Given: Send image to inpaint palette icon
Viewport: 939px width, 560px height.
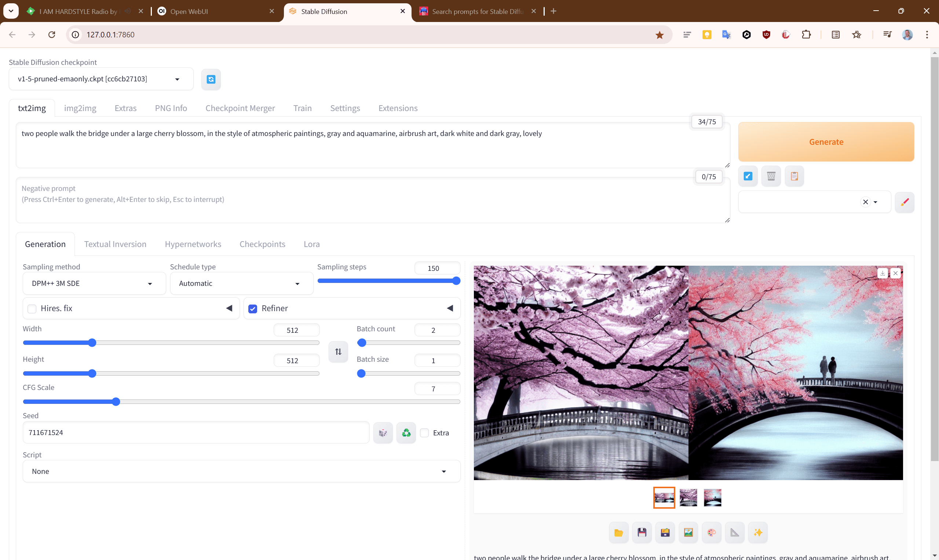Looking at the screenshot, I should pyautogui.click(x=711, y=533).
